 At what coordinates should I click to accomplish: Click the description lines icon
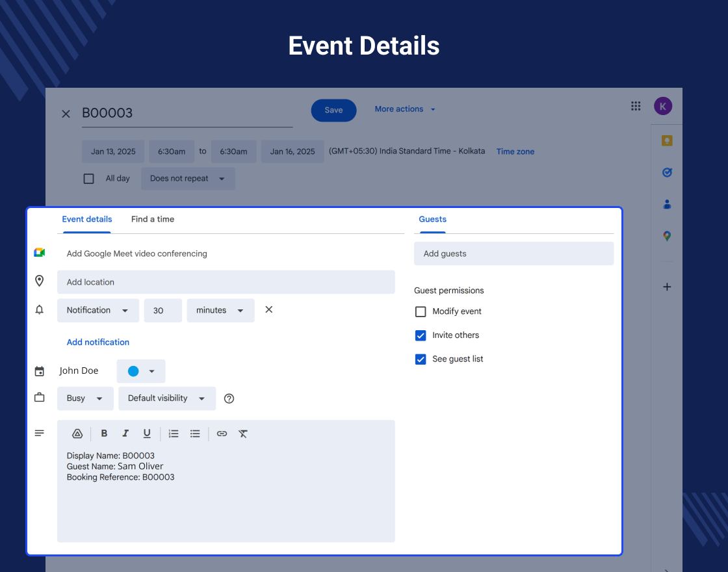[x=40, y=433]
